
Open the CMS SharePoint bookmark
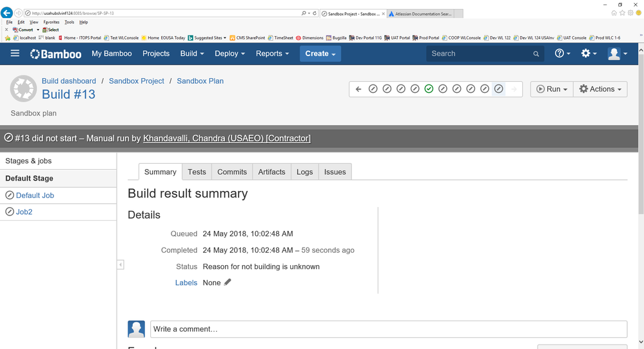click(248, 38)
